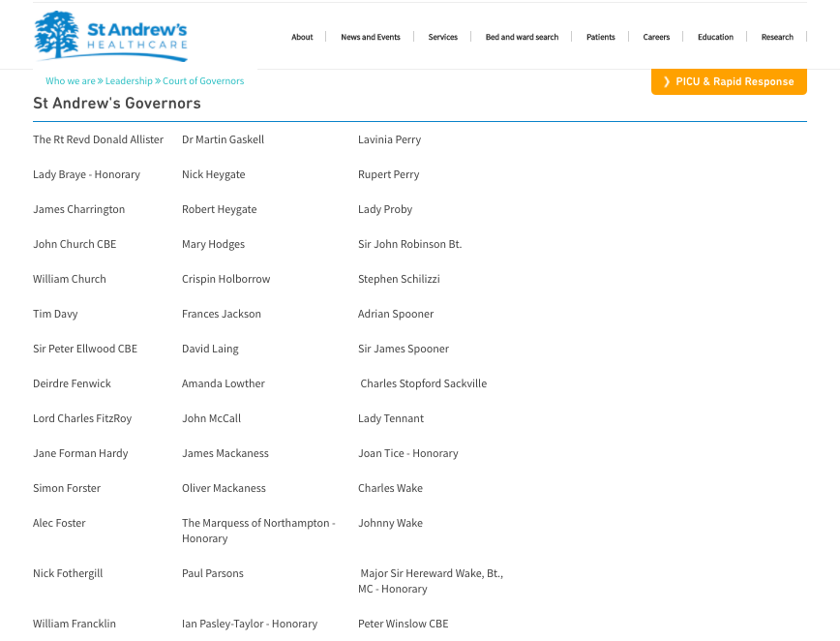The width and height of the screenshot is (840, 641).
Task: Click the Court of Governors breadcrumb
Action: click(x=203, y=81)
